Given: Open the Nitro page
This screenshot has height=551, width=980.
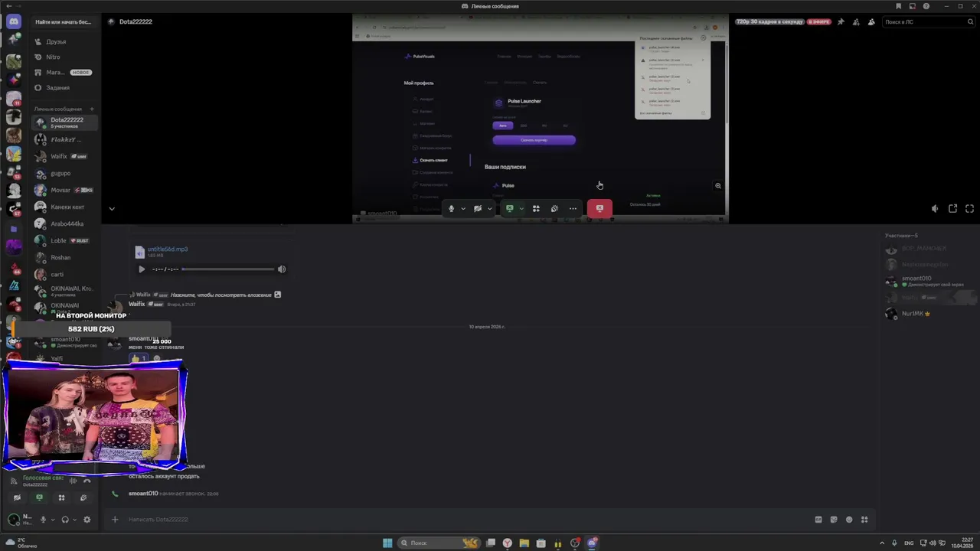Looking at the screenshot, I should [65, 57].
